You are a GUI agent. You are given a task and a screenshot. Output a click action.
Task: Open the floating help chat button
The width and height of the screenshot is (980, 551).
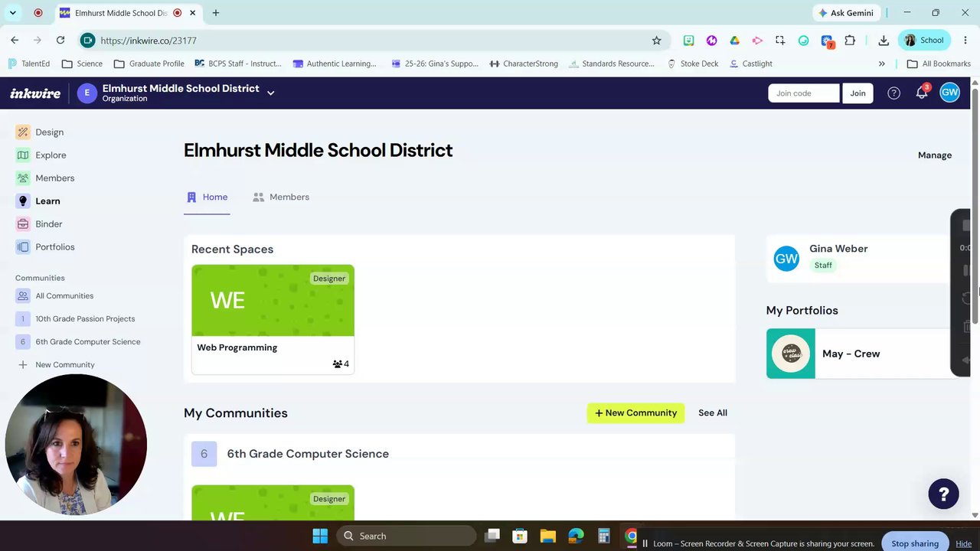[x=943, y=494]
